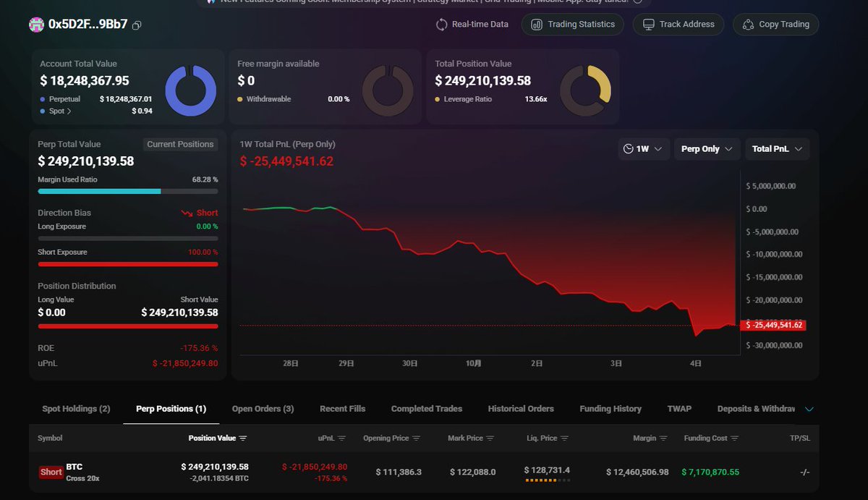868x500 pixels.
Task: Click the Margin Used Ratio progress bar
Action: tap(127, 191)
